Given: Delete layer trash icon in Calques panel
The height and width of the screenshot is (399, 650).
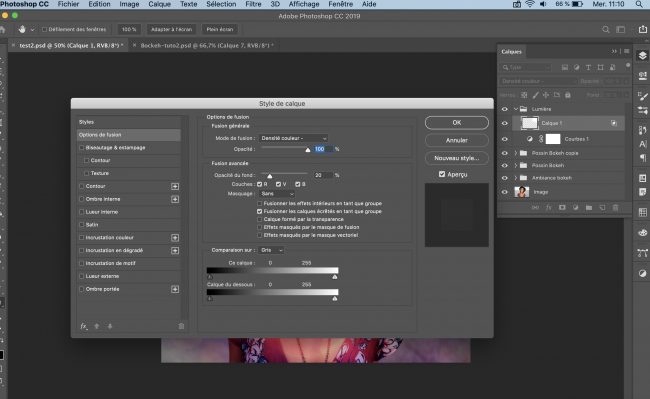Looking at the screenshot, I should point(615,208).
